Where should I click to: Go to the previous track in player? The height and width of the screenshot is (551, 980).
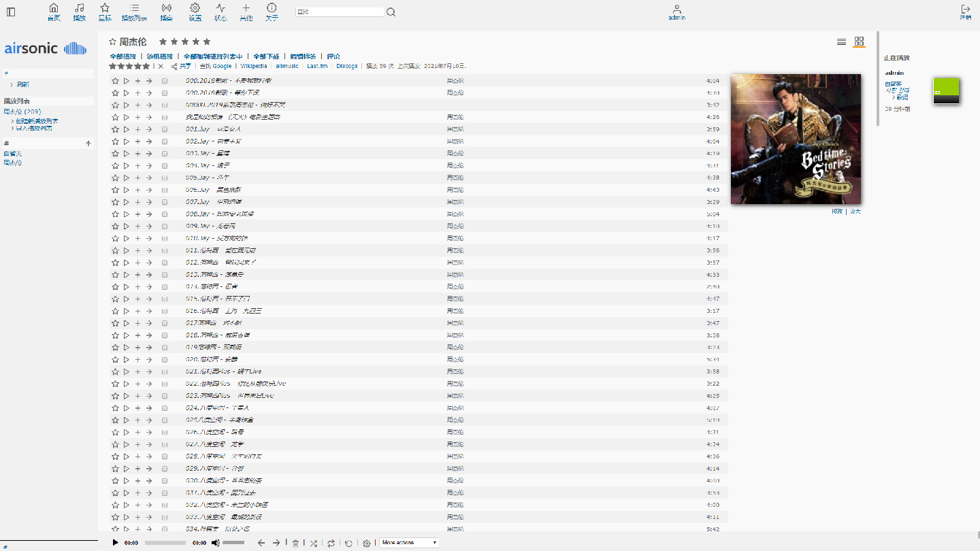[261, 543]
